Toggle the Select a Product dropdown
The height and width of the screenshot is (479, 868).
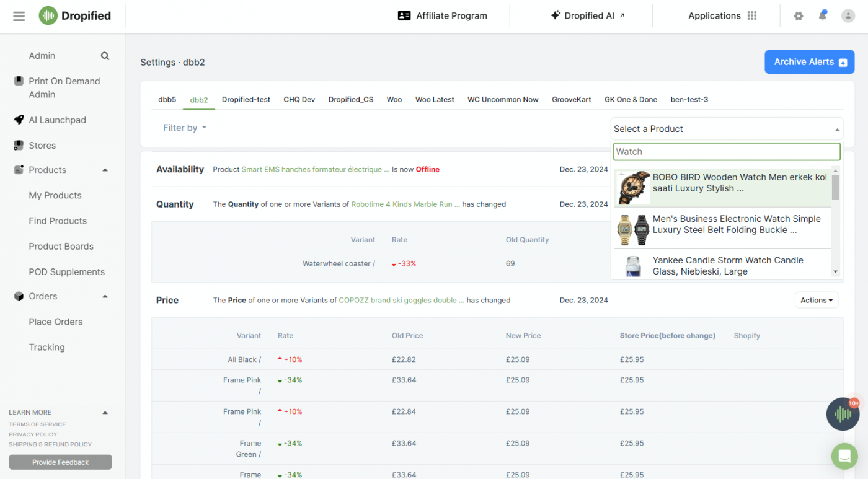(727, 129)
